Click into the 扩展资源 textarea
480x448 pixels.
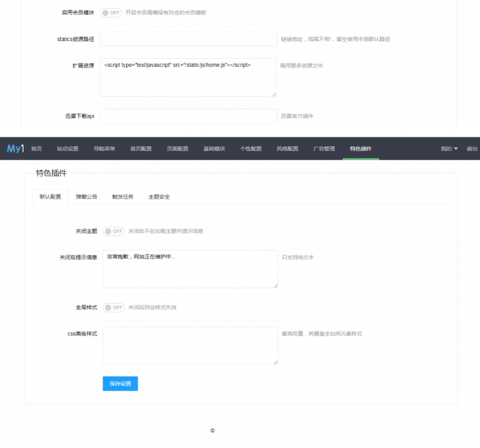click(188, 78)
